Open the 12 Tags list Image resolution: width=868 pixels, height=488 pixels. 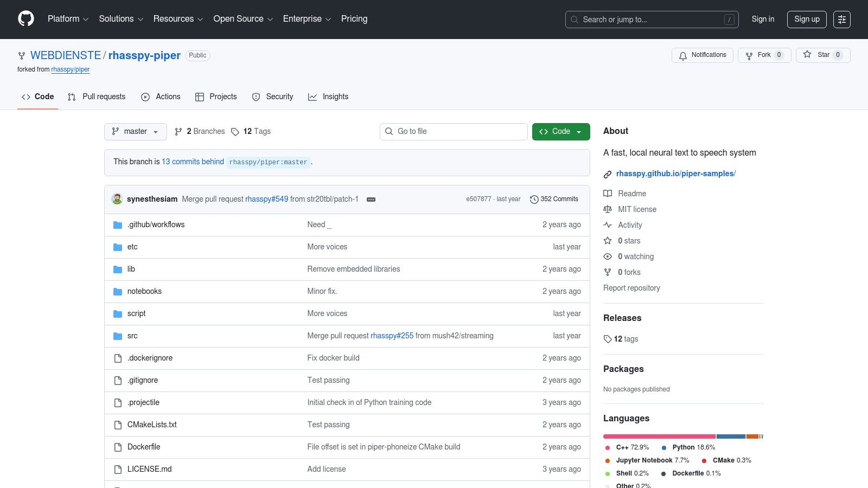(x=251, y=131)
